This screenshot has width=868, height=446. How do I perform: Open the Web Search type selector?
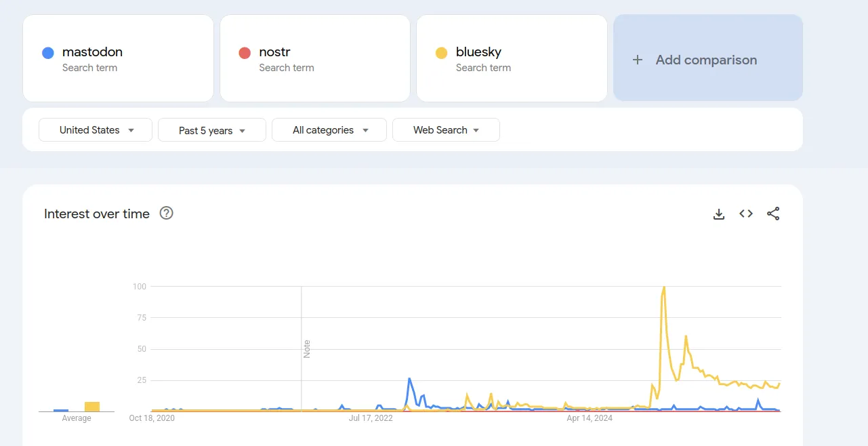[x=446, y=129]
